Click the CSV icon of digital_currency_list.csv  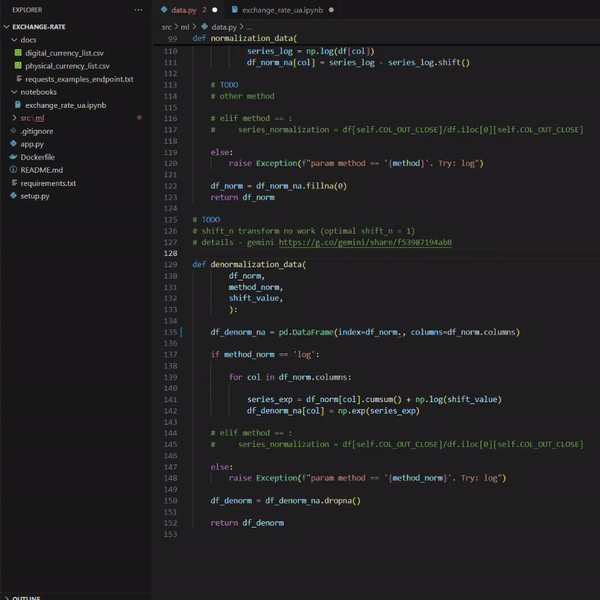[18, 52]
